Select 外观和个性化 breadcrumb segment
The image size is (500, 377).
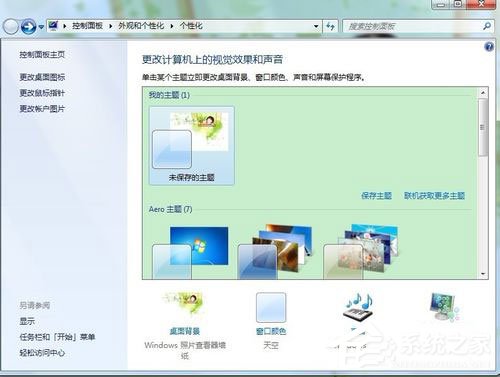coord(141,26)
